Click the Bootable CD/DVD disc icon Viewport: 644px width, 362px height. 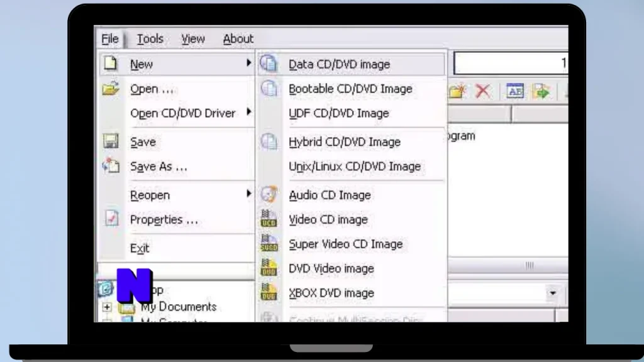[x=269, y=88]
